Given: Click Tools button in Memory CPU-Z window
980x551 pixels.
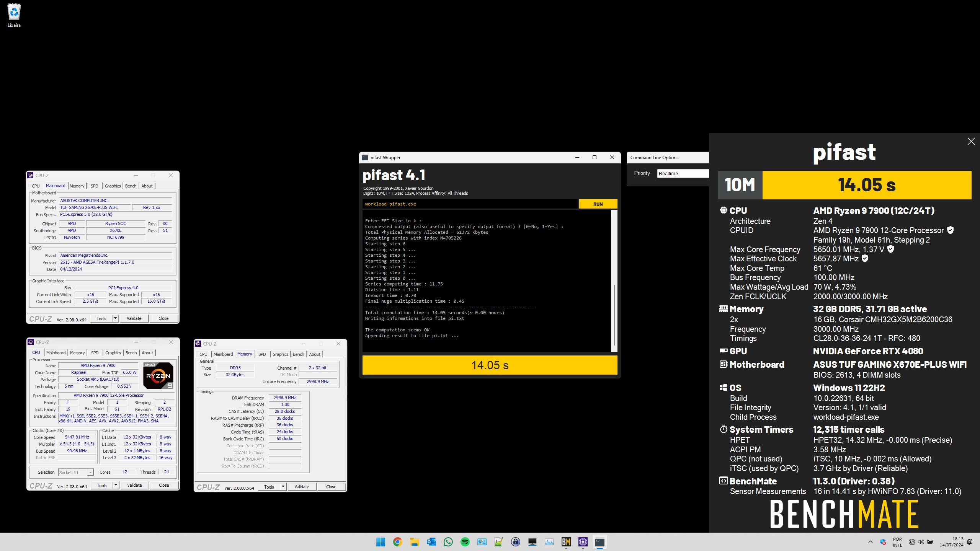Looking at the screenshot, I should coord(269,487).
